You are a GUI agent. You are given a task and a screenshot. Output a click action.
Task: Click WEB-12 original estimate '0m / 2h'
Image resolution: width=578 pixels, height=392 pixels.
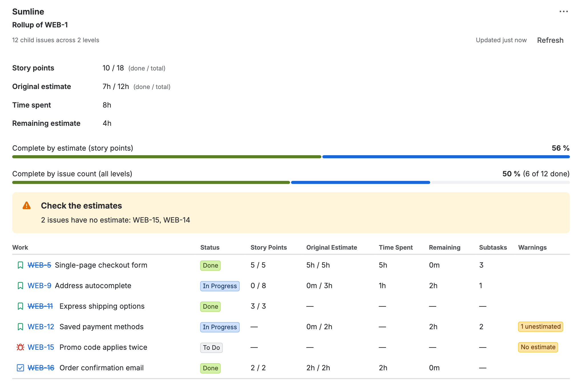(x=319, y=327)
